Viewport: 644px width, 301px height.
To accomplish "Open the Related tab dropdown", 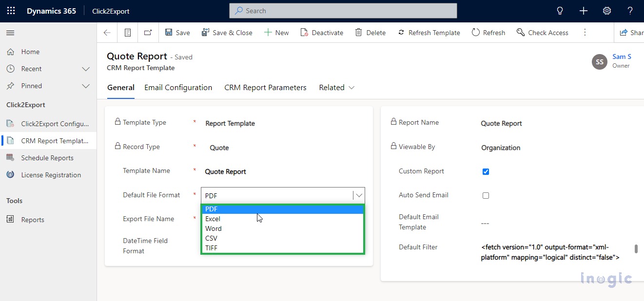I will pyautogui.click(x=337, y=88).
